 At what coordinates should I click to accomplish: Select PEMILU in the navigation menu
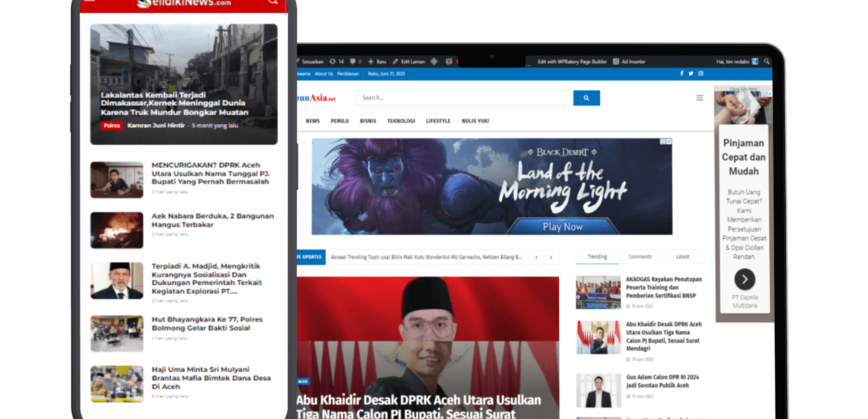[x=340, y=121]
